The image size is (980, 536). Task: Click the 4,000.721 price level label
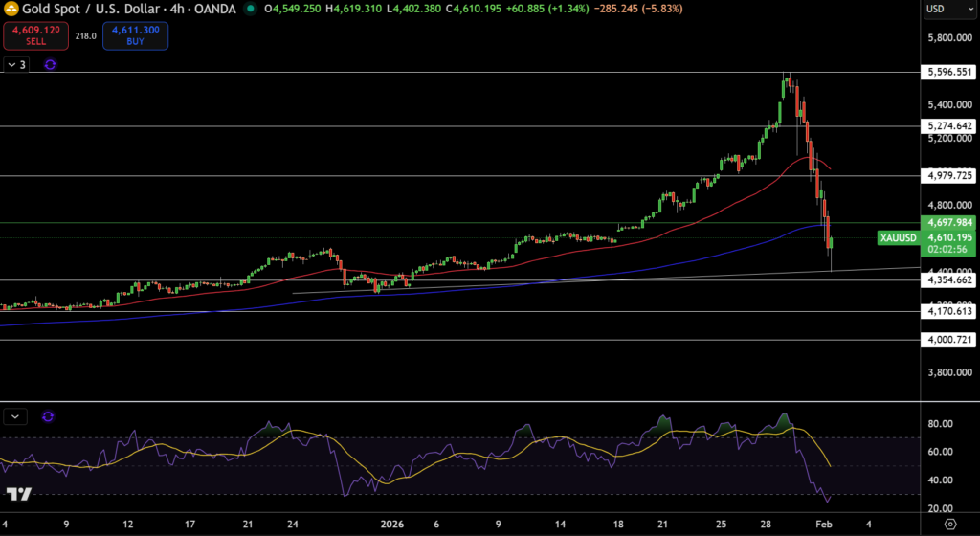[x=949, y=340]
